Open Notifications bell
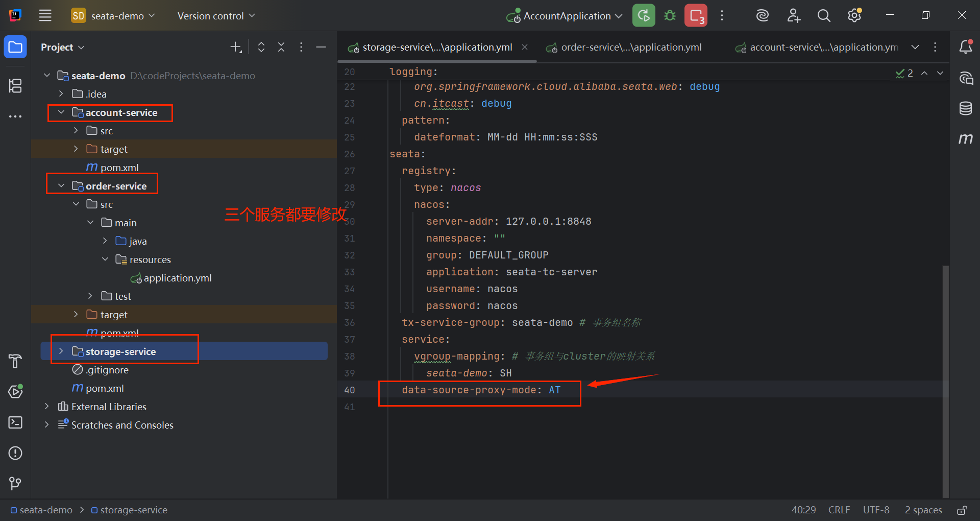The height and width of the screenshot is (521, 980). click(x=965, y=47)
